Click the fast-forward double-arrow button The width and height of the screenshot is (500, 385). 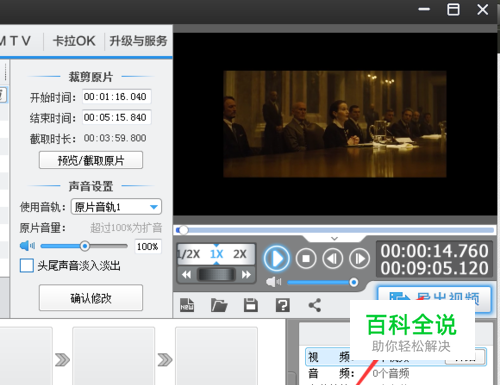(246, 275)
